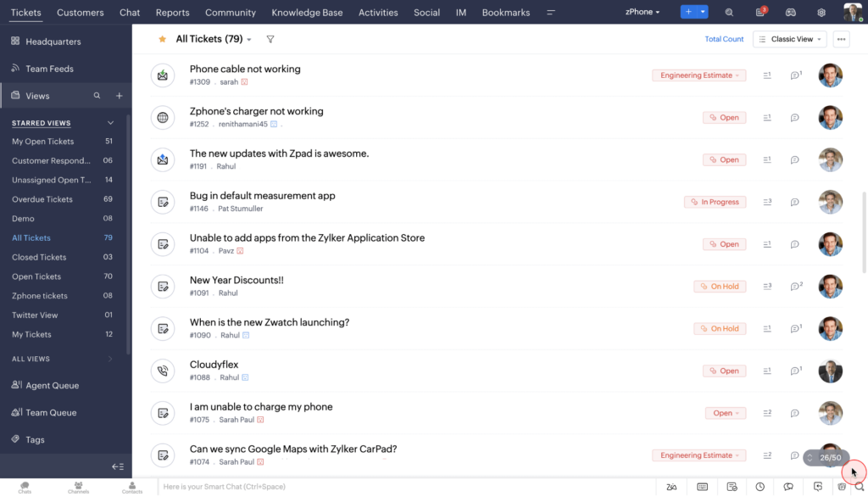868x502 pixels.
Task: Open comments icon for New Year Discounts ticket
Action: point(796,286)
